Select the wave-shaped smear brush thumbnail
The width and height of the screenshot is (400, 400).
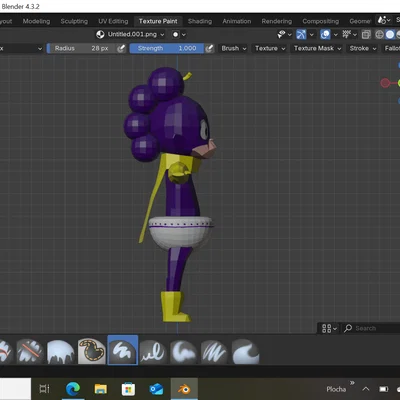point(245,352)
